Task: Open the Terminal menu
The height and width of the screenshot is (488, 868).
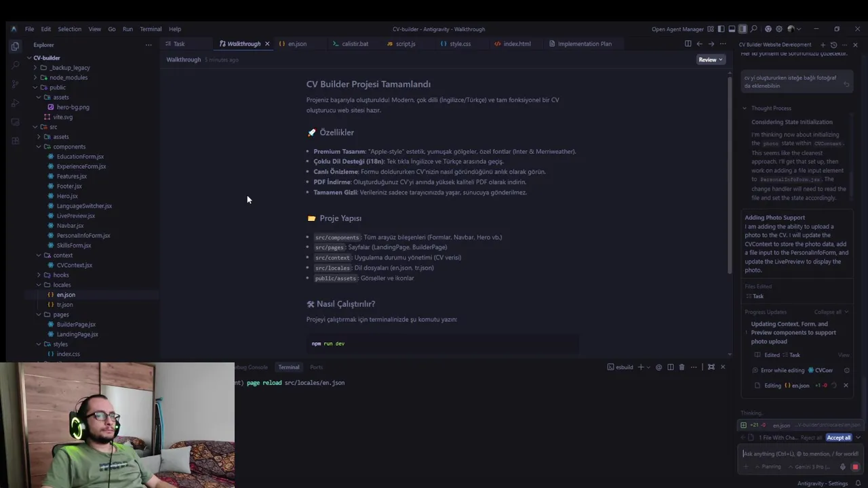Action: click(151, 29)
